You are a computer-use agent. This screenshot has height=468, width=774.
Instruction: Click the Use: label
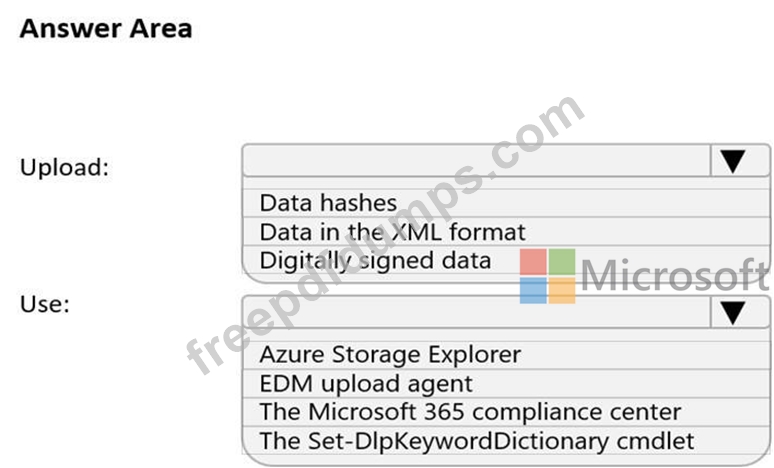pos(44,304)
